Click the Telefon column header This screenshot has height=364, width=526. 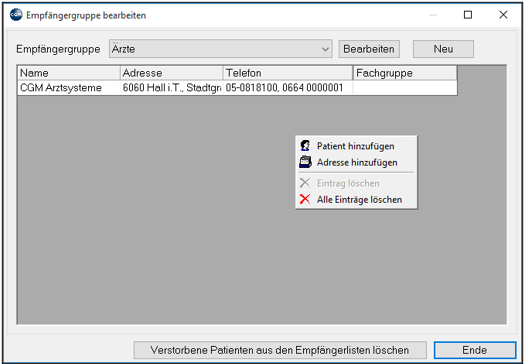tap(288, 73)
